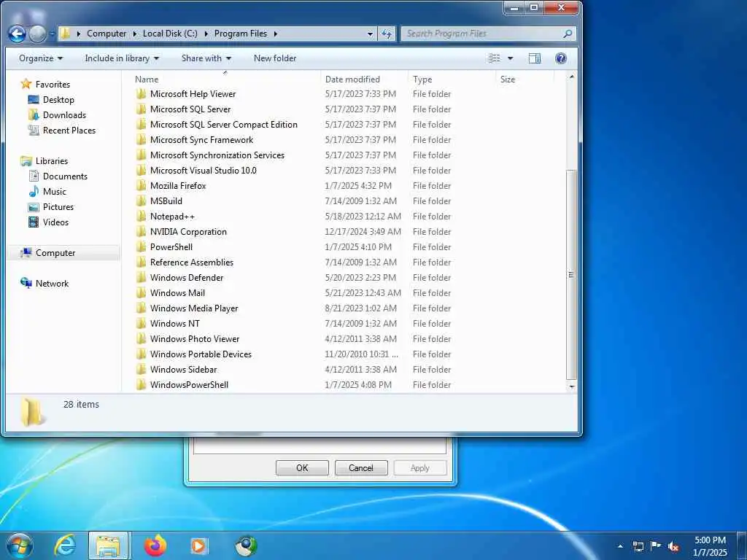Viewport: 747px width, 560px height.
Task: Open Desktop in the Favorites list
Action: pos(58,99)
